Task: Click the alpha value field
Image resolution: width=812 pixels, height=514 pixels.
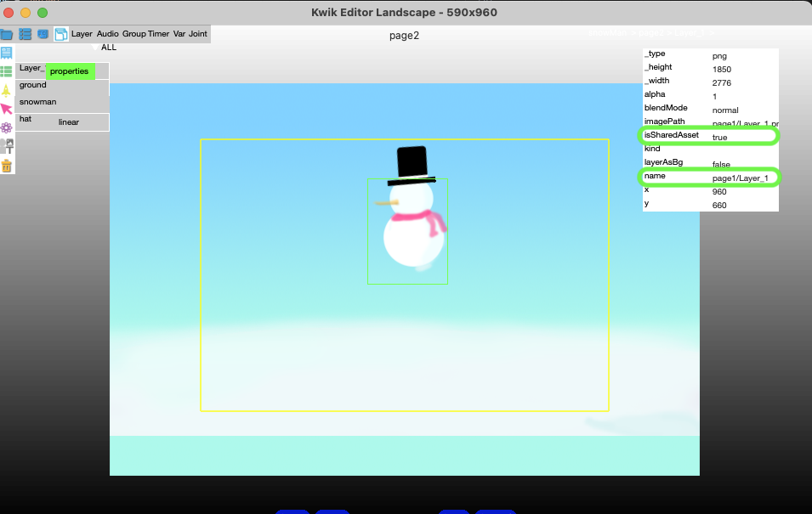Action: [x=714, y=96]
